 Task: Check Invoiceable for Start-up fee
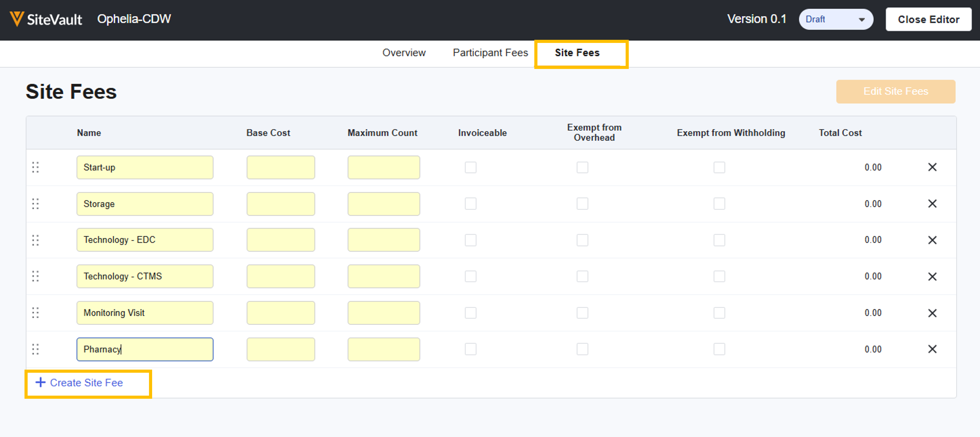470,167
